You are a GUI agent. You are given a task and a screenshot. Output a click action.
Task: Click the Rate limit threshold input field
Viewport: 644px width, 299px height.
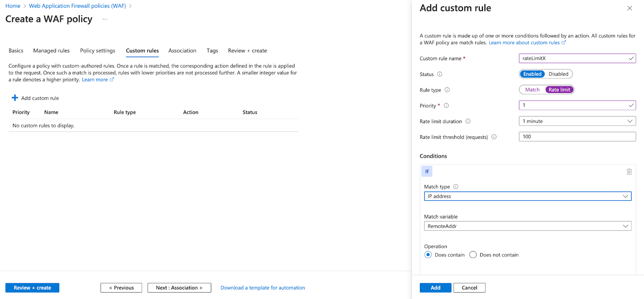[x=577, y=137]
